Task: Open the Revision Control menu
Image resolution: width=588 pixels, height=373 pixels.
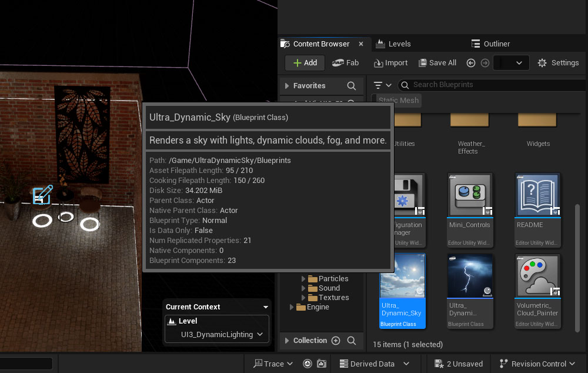Action: click(x=537, y=364)
